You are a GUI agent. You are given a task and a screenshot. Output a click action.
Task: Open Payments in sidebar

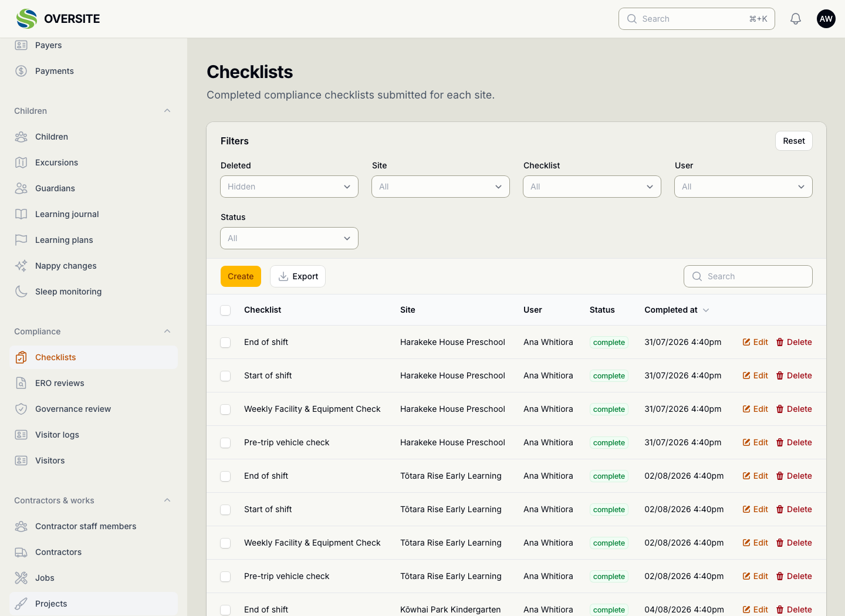click(93, 71)
